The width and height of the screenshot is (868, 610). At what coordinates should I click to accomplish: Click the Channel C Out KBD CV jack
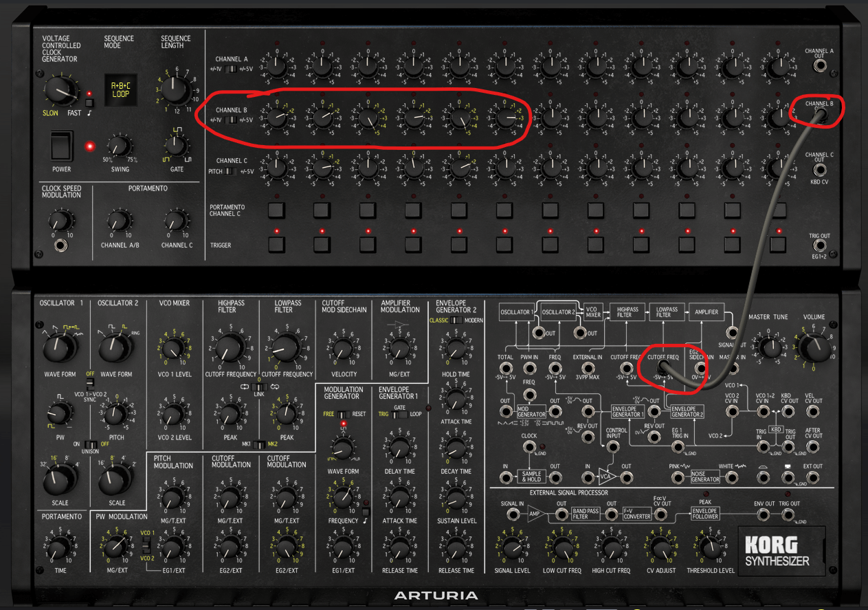click(819, 169)
